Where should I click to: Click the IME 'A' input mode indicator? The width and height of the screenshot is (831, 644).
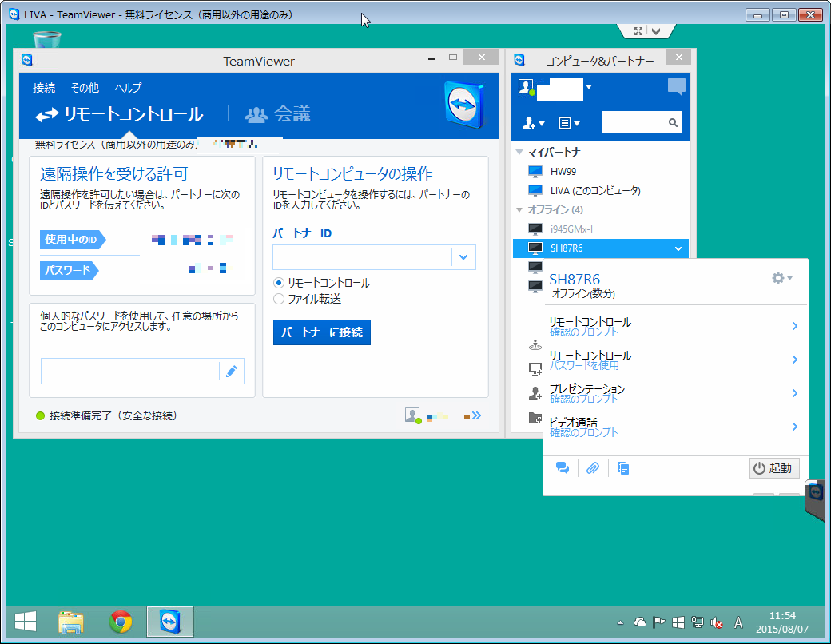tap(738, 622)
